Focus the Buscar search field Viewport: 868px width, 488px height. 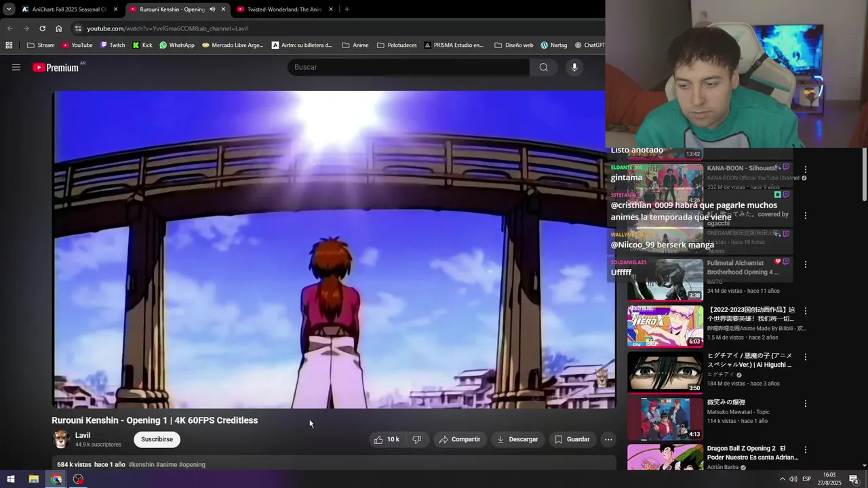(409, 67)
